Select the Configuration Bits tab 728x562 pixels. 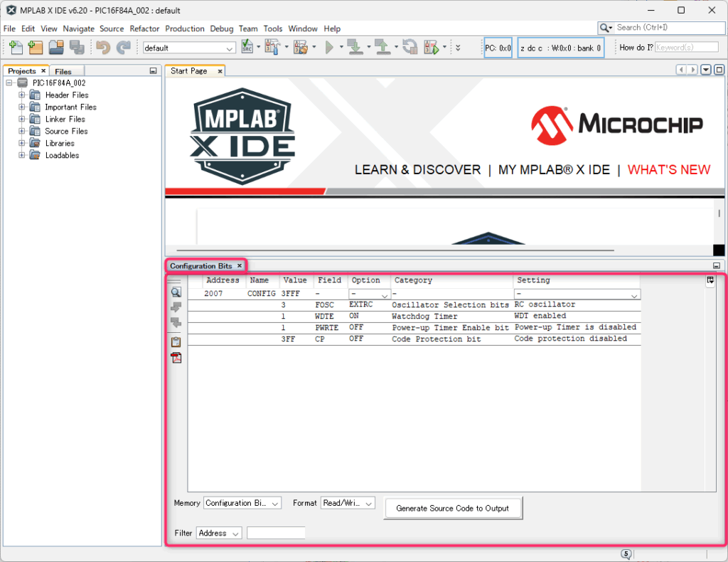(x=201, y=265)
